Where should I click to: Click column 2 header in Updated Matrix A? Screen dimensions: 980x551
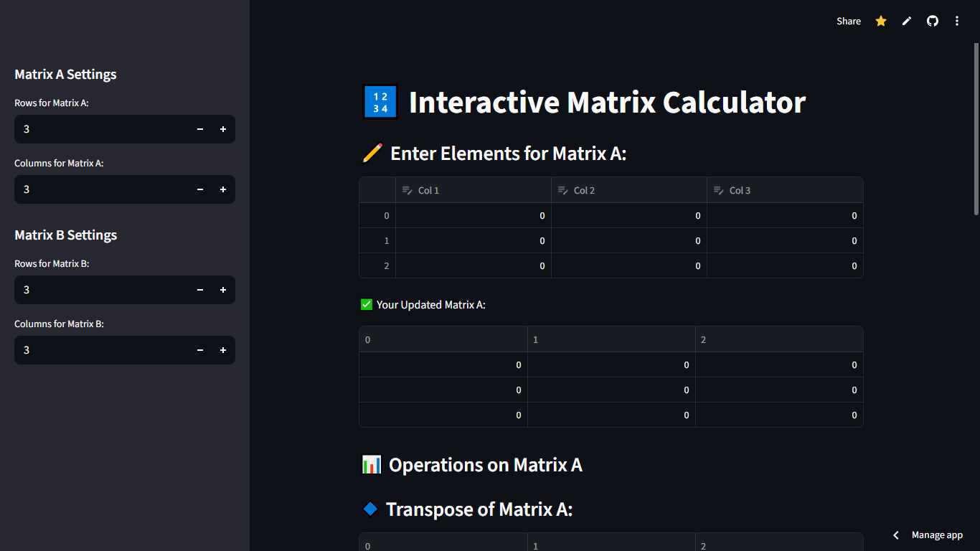[779, 339]
